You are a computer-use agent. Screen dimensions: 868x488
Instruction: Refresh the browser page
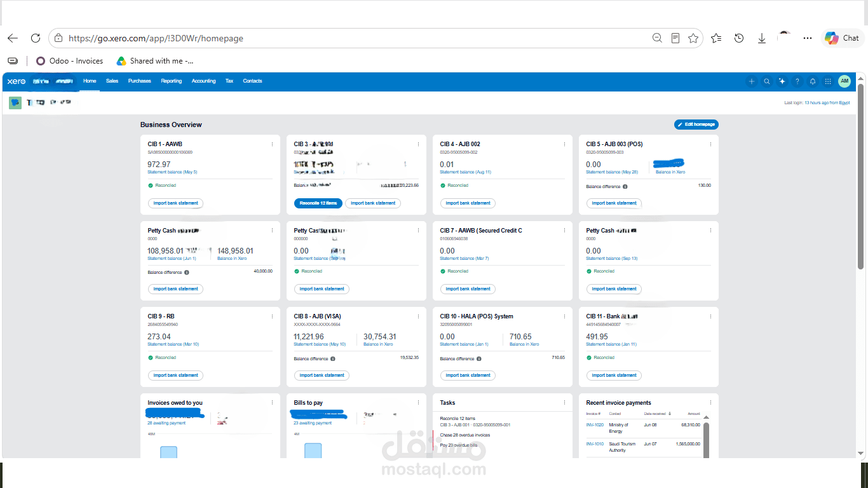[x=36, y=38]
